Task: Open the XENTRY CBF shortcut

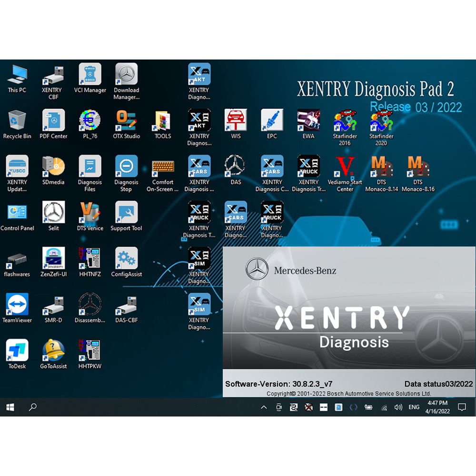Action: coord(53,81)
